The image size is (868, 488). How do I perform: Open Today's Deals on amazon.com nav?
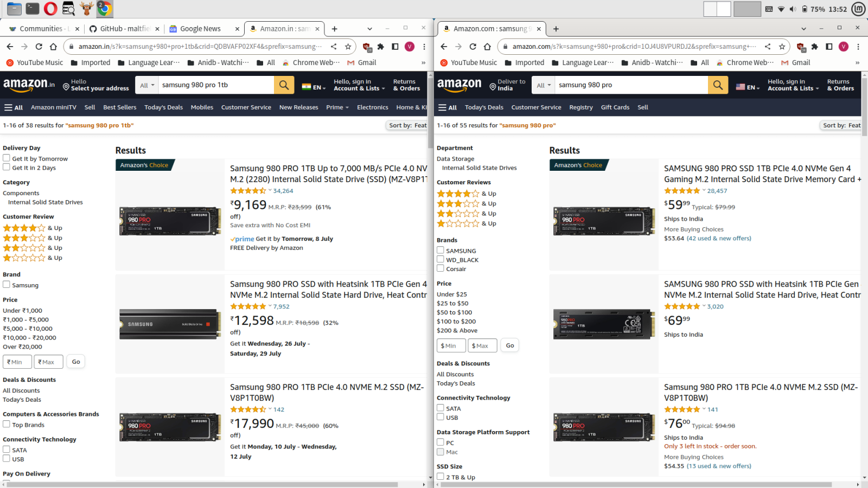tap(484, 107)
